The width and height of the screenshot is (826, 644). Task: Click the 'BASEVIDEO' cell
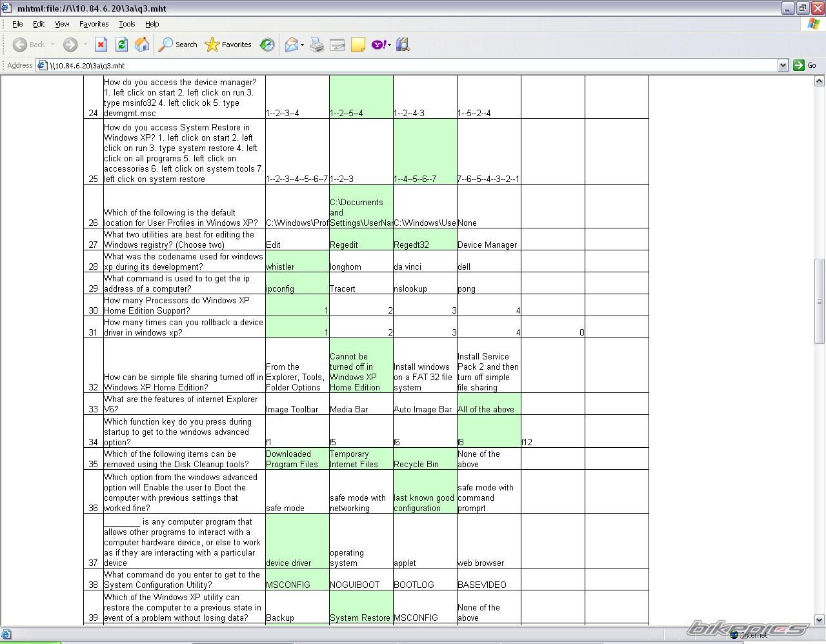coord(489,579)
